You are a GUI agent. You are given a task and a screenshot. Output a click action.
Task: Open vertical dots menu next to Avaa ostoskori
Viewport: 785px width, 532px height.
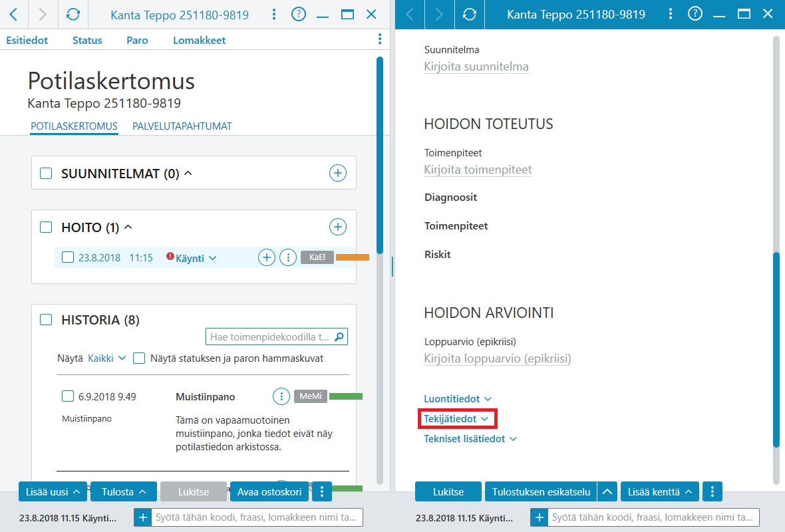pyautogui.click(x=322, y=492)
